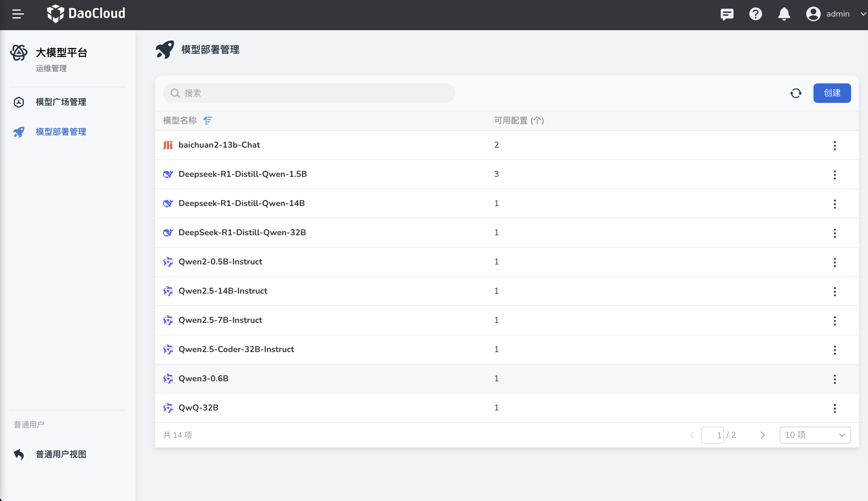The height and width of the screenshot is (501, 868).
Task: Open the 10 项 page size dropdown
Action: click(x=815, y=435)
